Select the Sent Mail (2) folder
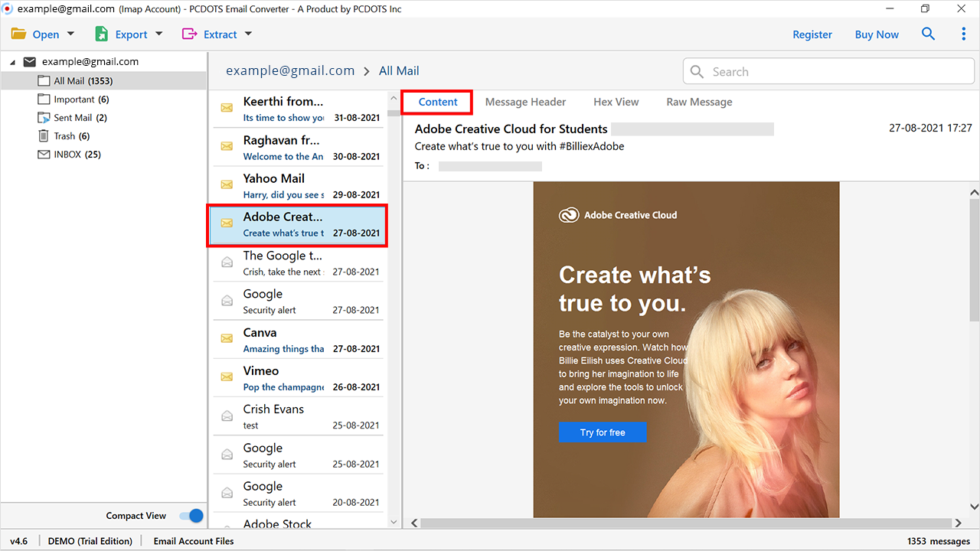 pyautogui.click(x=103, y=118)
